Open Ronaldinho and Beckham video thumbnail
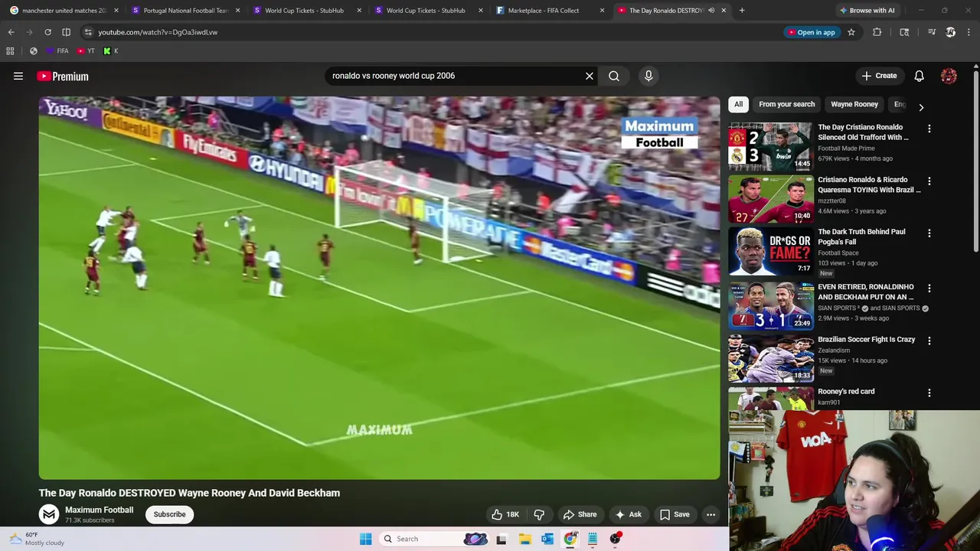 770,305
